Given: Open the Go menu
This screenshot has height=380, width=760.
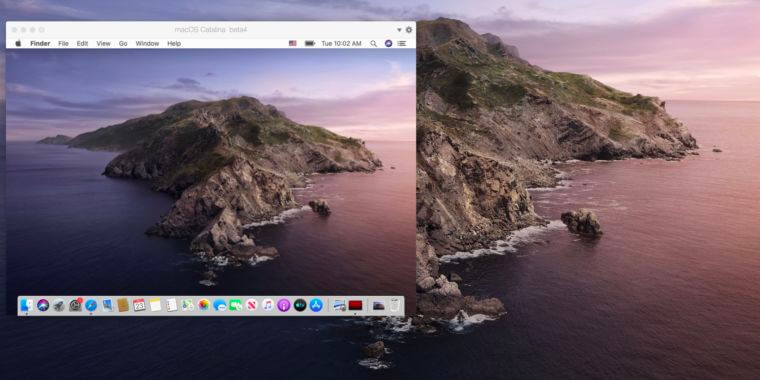Looking at the screenshot, I should click(x=123, y=43).
